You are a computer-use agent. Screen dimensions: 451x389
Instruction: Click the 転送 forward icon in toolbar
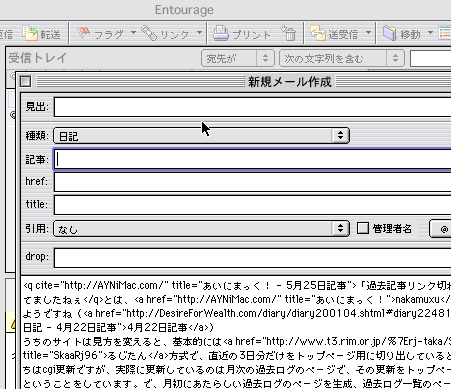[31, 33]
